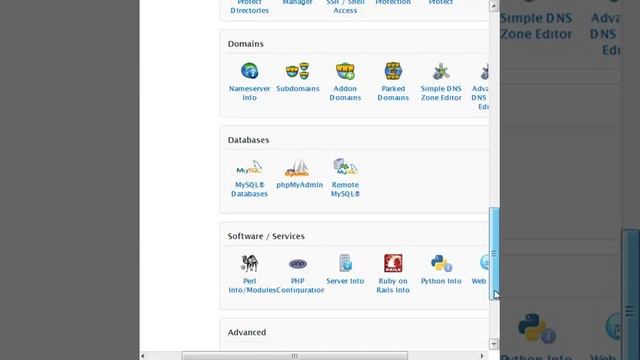
Task: Click the Subdomains link text
Action: [298, 89]
